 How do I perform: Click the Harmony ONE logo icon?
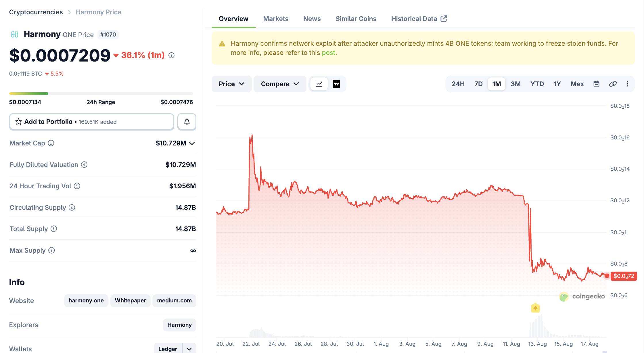(x=15, y=34)
